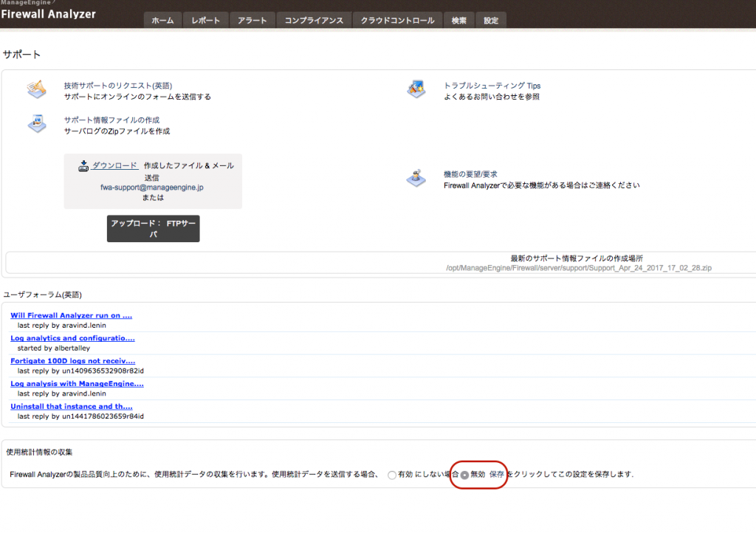Open forum post 'Fortigate 100D logs not receiv....'
The width and height of the screenshot is (756, 533).
point(73,360)
